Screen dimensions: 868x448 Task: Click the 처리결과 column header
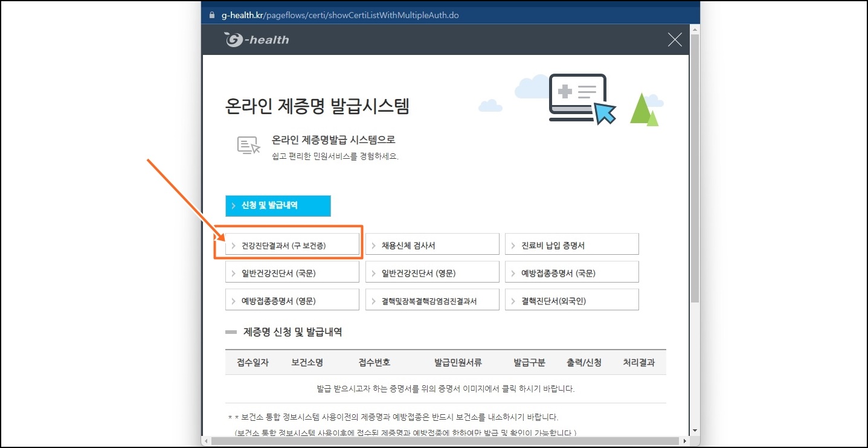coord(639,362)
